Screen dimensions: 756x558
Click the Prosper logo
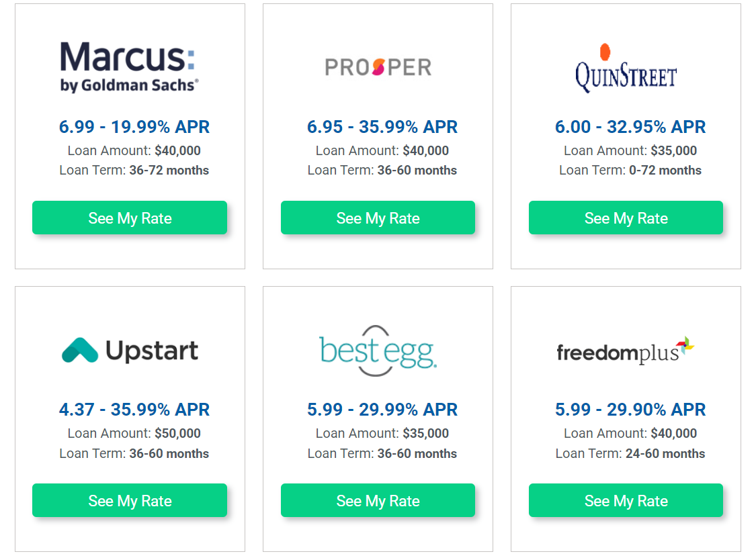pos(378,67)
